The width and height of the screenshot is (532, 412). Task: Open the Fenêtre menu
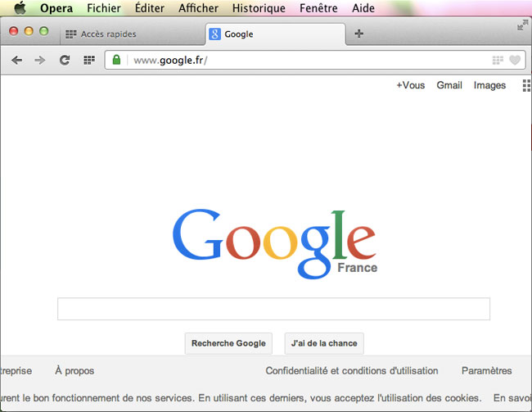(x=318, y=8)
